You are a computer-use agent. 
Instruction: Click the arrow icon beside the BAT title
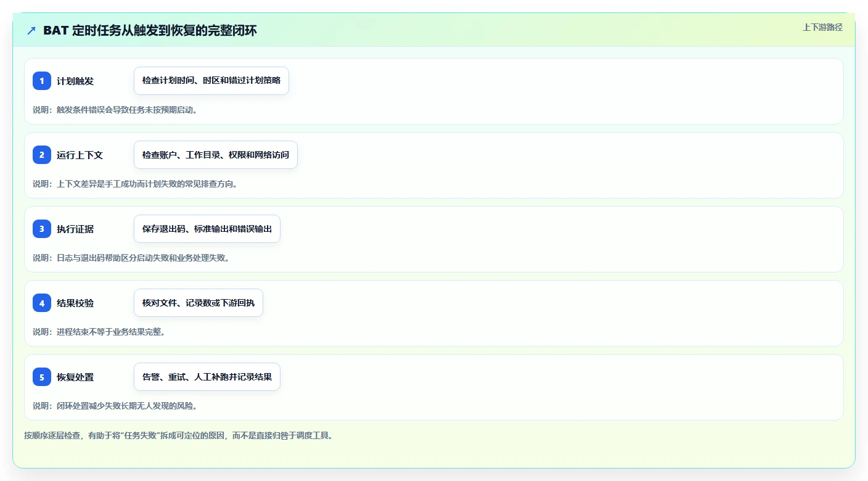(31, 31)
